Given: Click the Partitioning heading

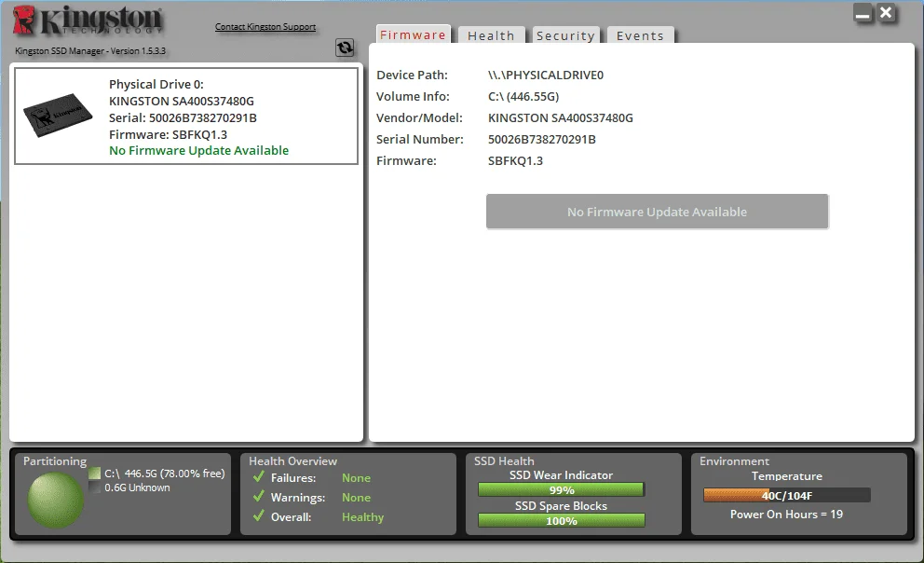Looking at the screenshot, I should [55, 461].
